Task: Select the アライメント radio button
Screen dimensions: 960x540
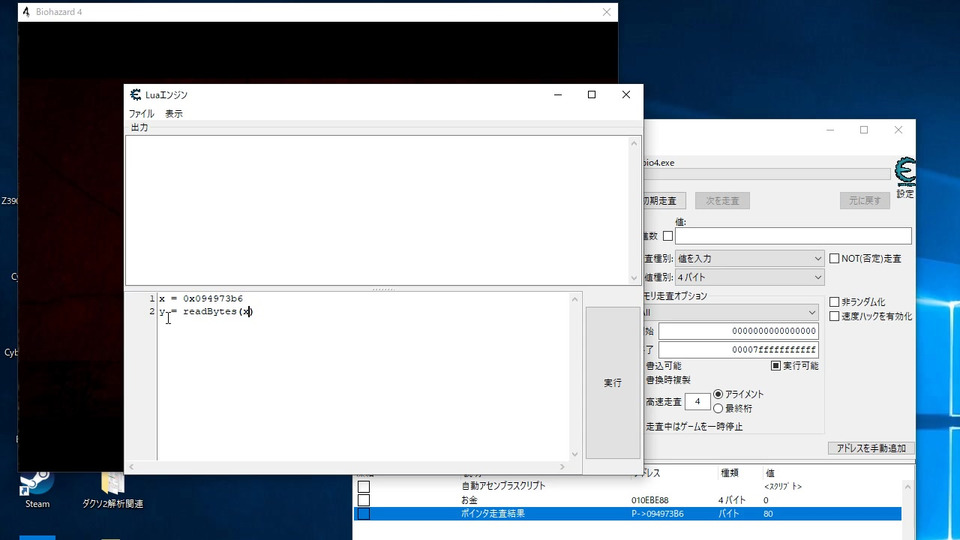Action: 718,394
